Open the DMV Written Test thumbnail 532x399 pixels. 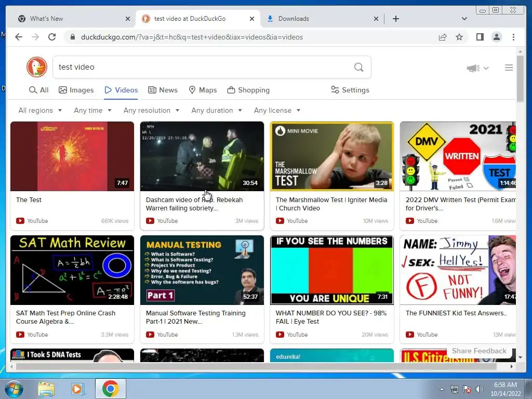[x=458, y=156]
